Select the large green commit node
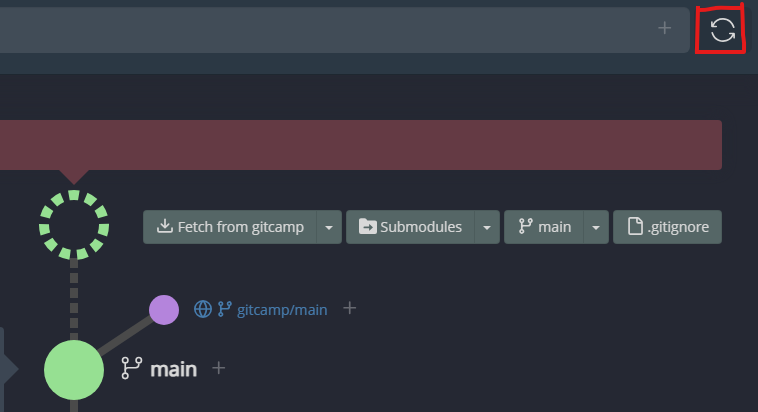Viewport: 758px width, 412px height. click(74, 369)
